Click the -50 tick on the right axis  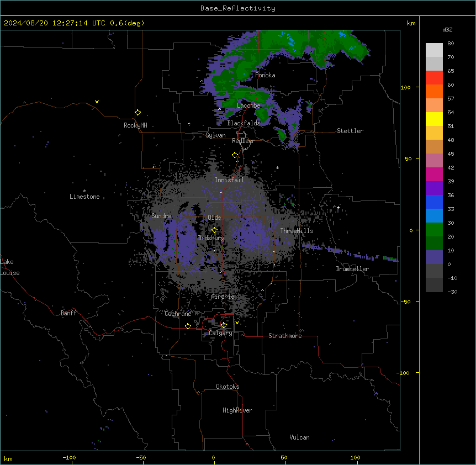point(405,302)
